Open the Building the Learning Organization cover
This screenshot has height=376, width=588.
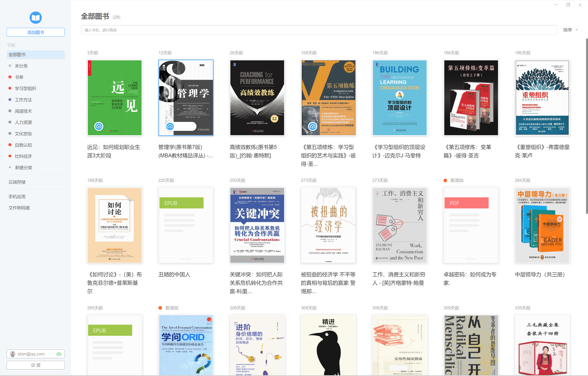point(400,98)
